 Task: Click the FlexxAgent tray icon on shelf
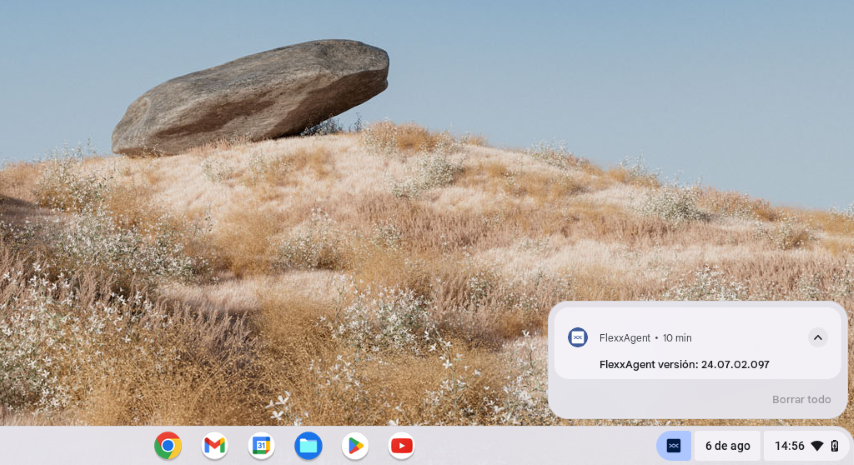[x=674, y=446]
